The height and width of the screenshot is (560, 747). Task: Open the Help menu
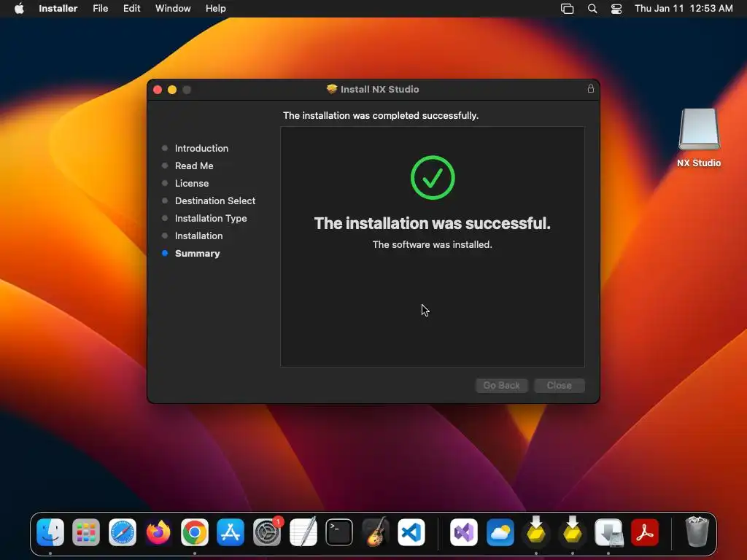click(x=216, y=8)
